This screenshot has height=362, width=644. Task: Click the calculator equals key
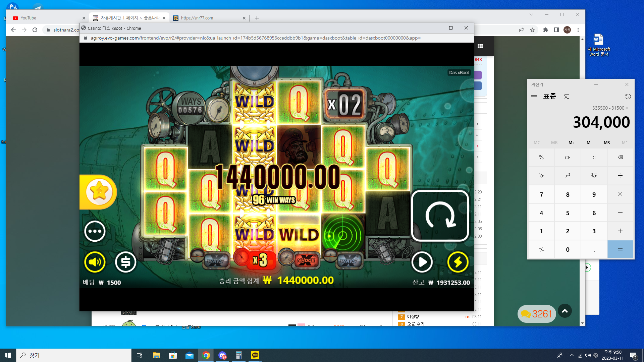point(620,249)
